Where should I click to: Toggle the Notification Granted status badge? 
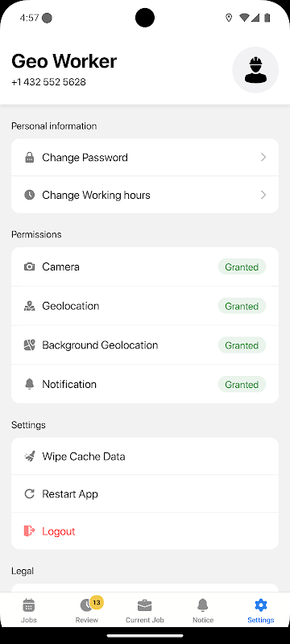pos(242,385)
